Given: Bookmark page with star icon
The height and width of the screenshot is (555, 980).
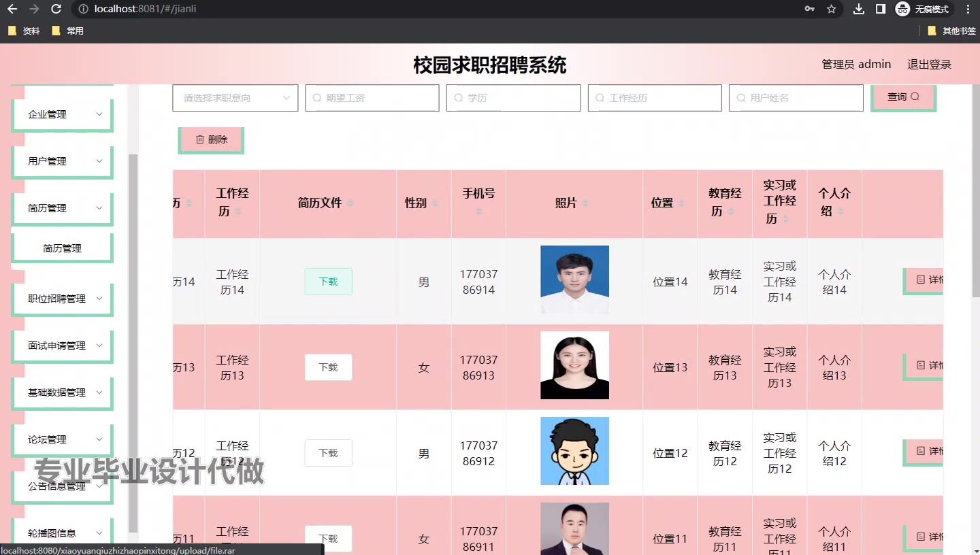Looking at the screenshot, I should coord(831,9).
